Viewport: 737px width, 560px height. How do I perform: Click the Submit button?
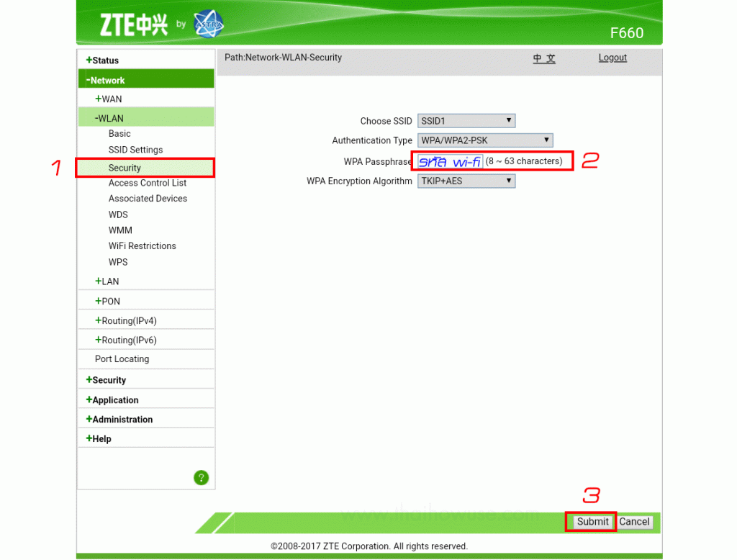pyautogui.click(x=592, y=521)
